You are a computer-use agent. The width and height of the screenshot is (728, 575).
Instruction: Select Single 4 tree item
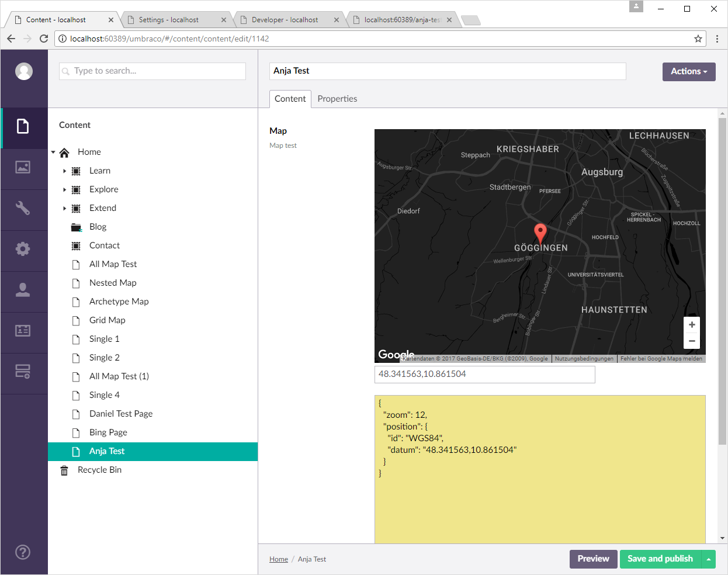tap(104, 396)
